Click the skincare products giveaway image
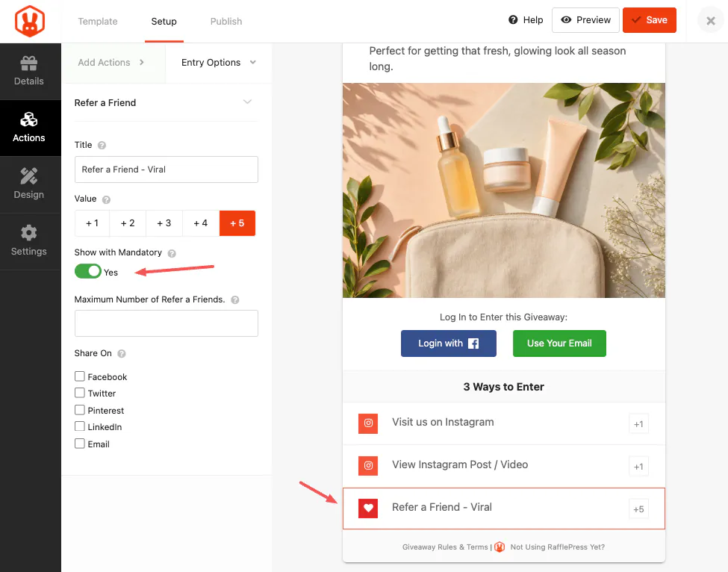This screenshot has height=572, width=728. 504,190
